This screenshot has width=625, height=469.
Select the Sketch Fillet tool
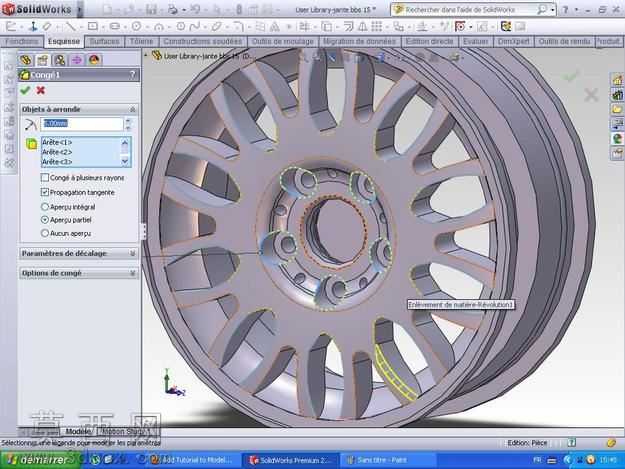coord(239,27)
